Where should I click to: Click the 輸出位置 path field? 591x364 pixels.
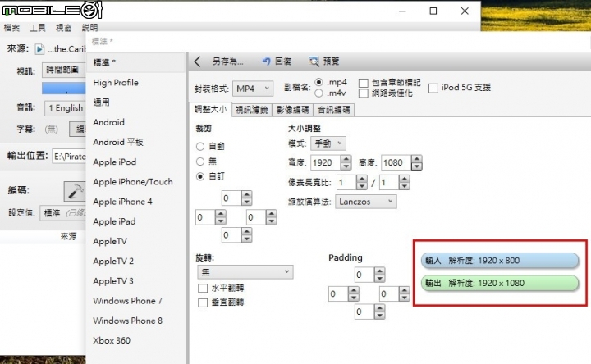pyautogui.click(x=69, y=157)
